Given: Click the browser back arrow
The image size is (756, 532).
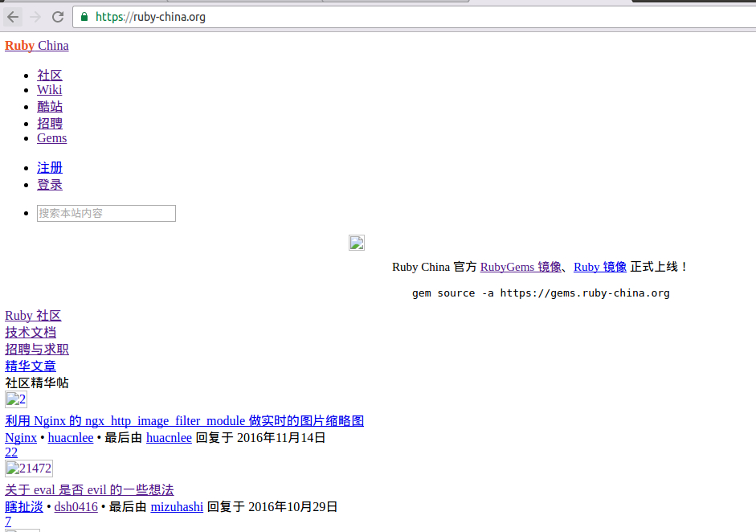Looking at the screenshot, I should (13, 18).
